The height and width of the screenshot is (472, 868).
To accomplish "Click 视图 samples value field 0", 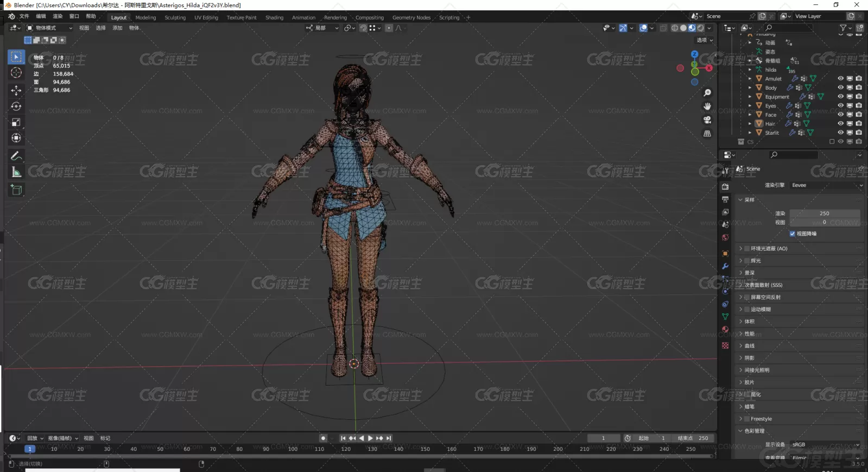I will click(825, 222).
